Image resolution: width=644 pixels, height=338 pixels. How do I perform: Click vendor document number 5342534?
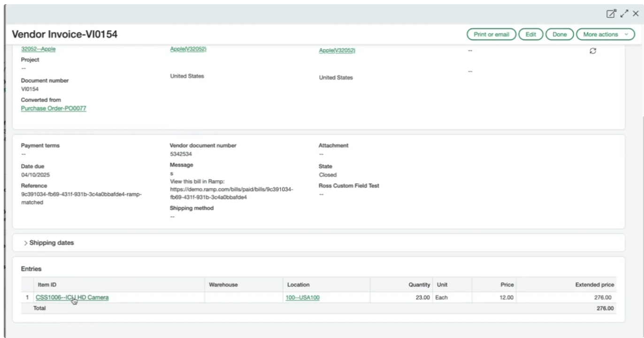click(181, 154)
